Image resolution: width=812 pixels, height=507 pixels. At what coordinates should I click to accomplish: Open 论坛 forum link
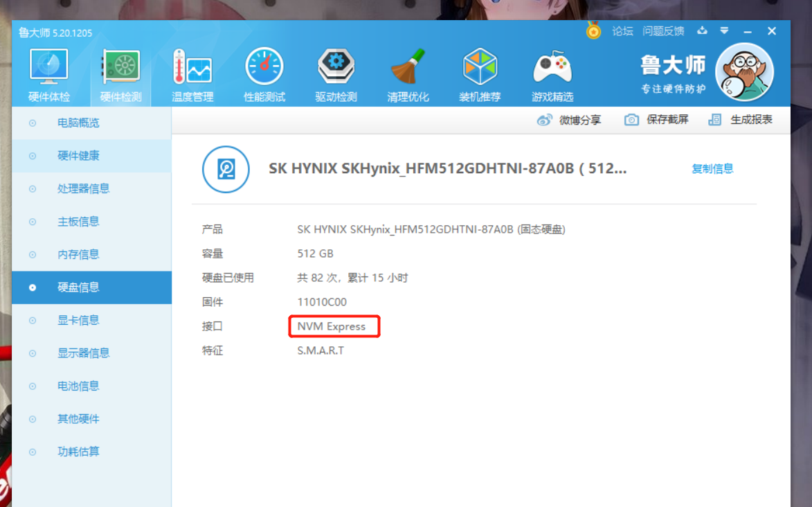pos(622,31)
